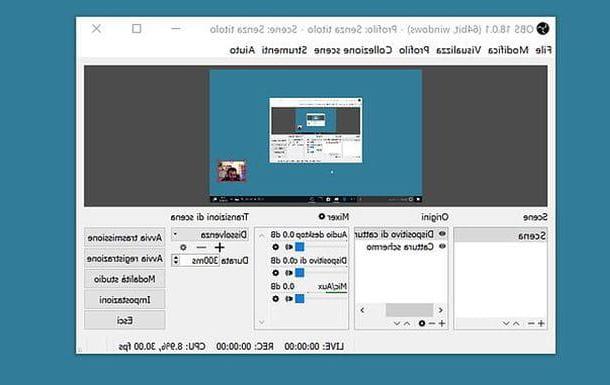Remove the scene with minus icon in Scene panel
This screenshot has width=610, height=385.
pyautogui.click(x=531, y=324)
